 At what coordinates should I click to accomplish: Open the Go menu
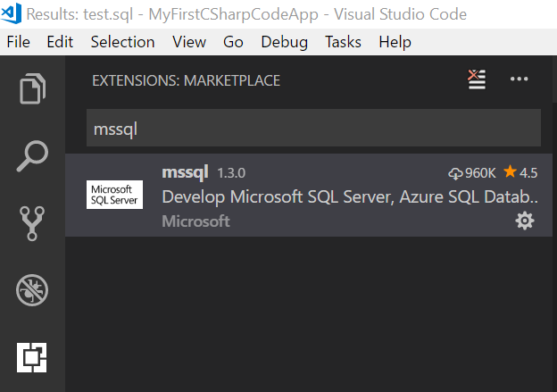233,42
